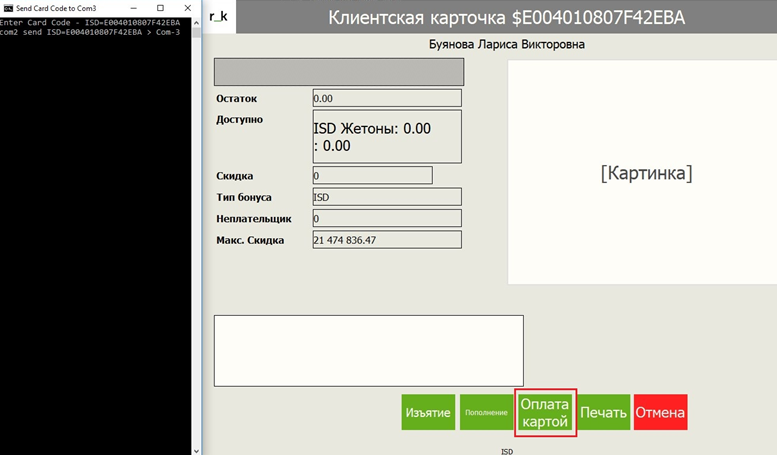
Task: Click the Печать button
Action: point(605,413)
